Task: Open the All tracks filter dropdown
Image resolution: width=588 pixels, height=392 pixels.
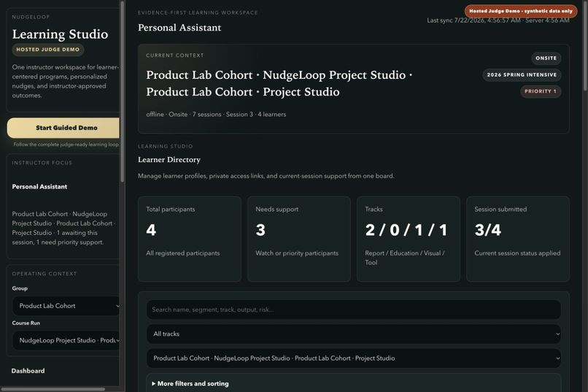Action: (354, 334)
